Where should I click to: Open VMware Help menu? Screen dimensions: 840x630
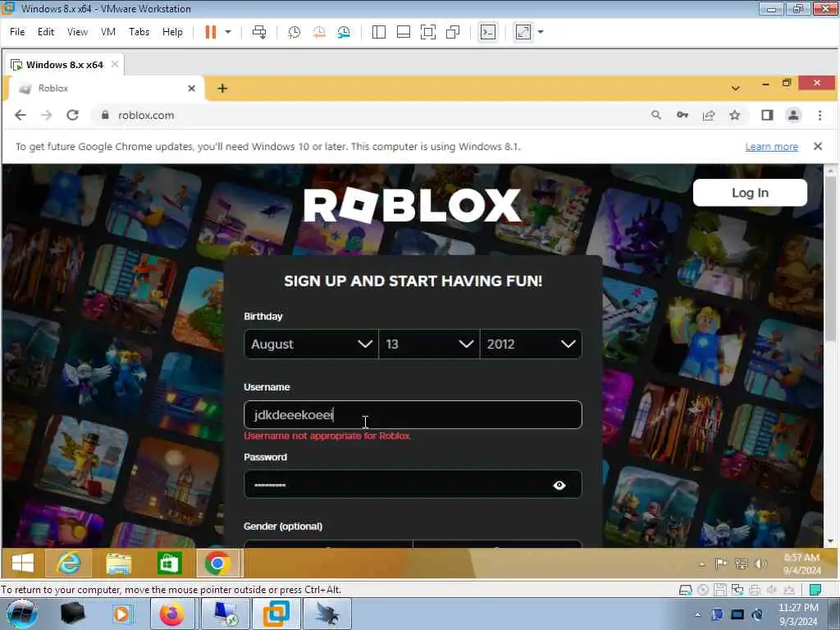(x=172, y=32)
